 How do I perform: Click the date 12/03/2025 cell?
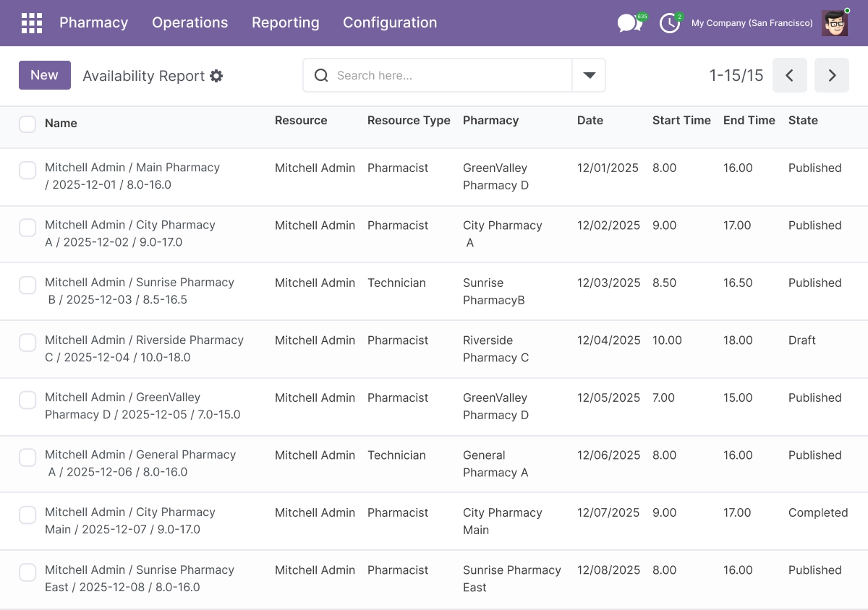point(609,283)
